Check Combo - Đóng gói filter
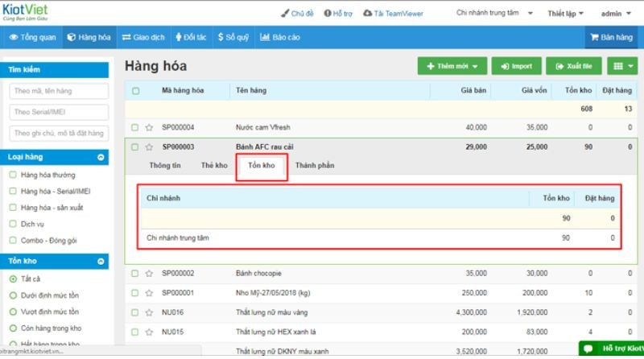Screen dimensions: 644x359 (13, 241)
